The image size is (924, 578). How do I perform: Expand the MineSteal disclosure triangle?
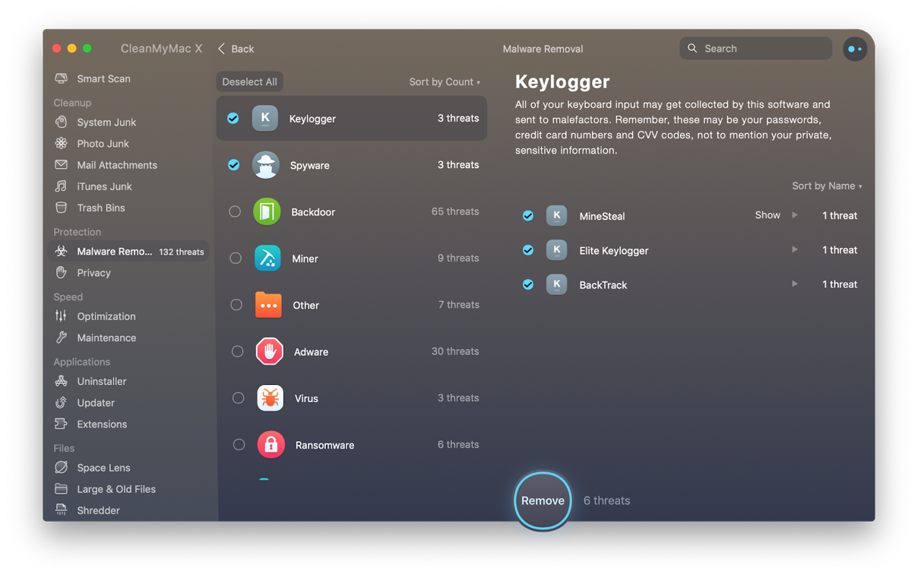[x=795, y=215]
